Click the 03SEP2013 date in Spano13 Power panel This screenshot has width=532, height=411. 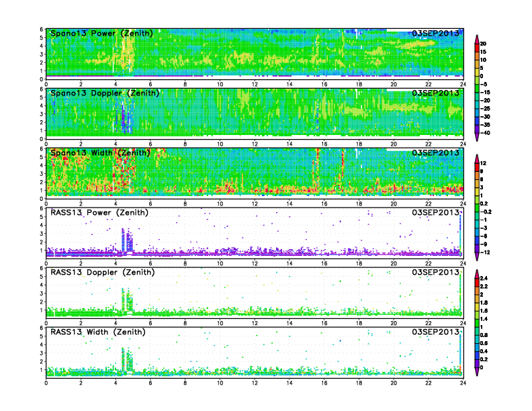(x=435, y=33)
